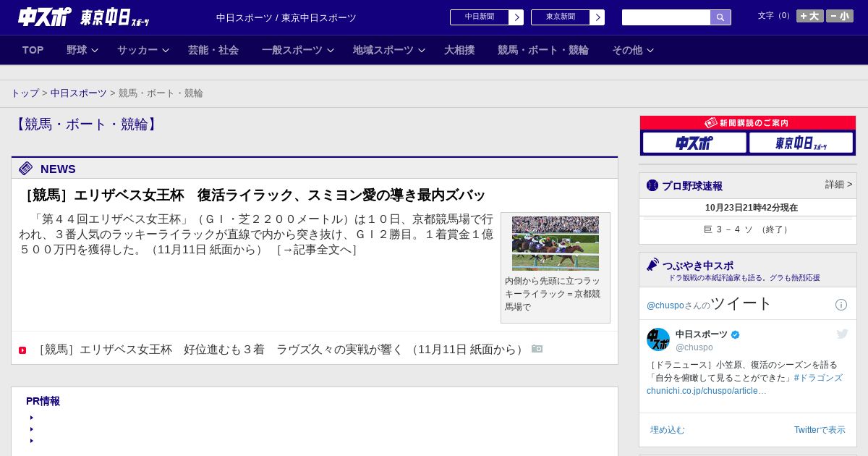Click the トップ breadcrumb link
The height and width of the screenshot is (456, 868).
25,93
